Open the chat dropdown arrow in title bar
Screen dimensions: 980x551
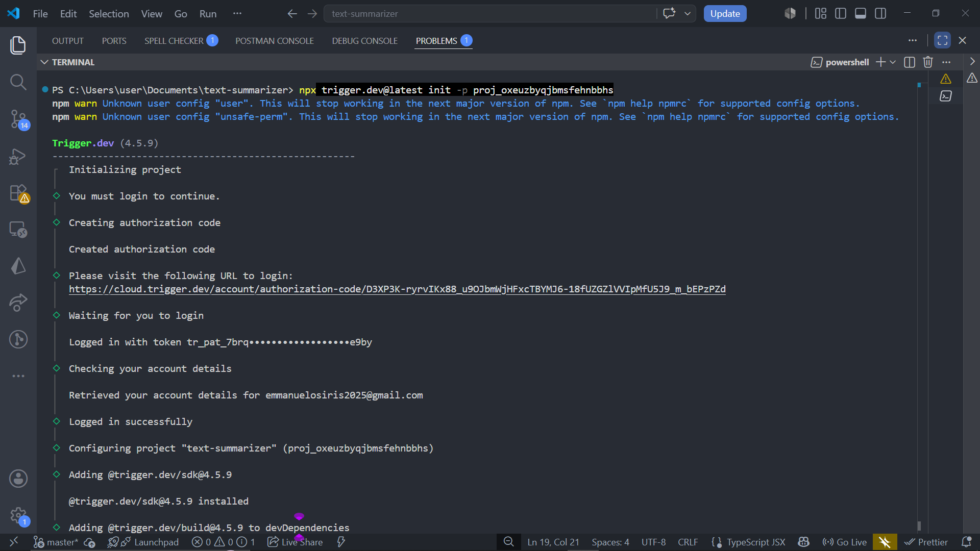pyautogui.click(x=688, y=13)
